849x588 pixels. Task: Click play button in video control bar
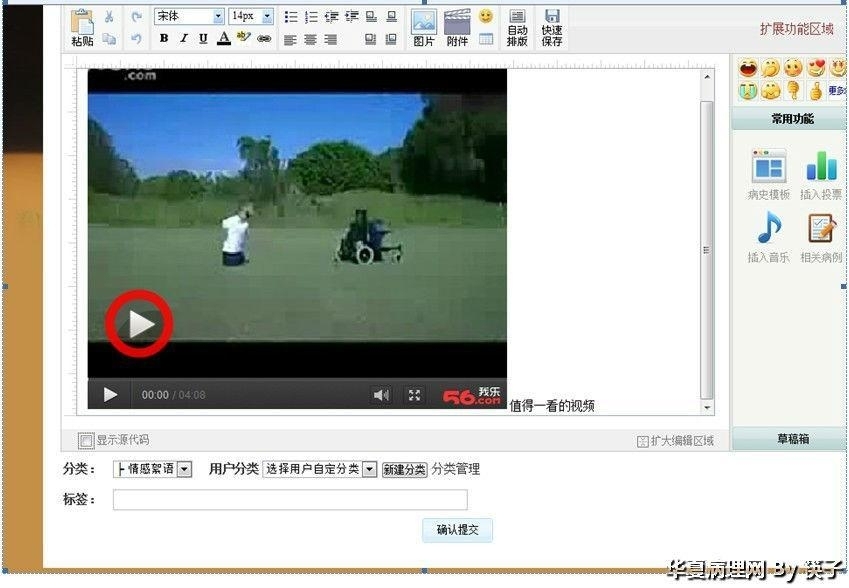click(x=110, y=395)
